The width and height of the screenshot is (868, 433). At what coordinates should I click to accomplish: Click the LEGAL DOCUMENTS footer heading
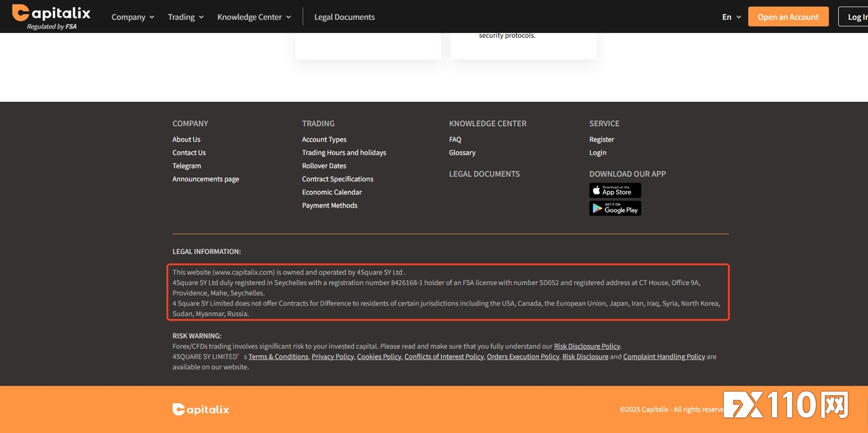point(484,174)
